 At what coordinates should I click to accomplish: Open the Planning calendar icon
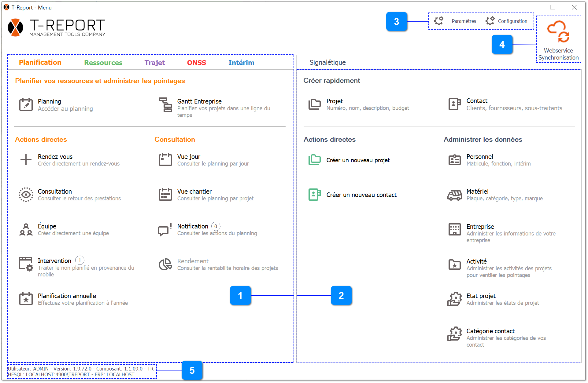[x=26, y=105]
